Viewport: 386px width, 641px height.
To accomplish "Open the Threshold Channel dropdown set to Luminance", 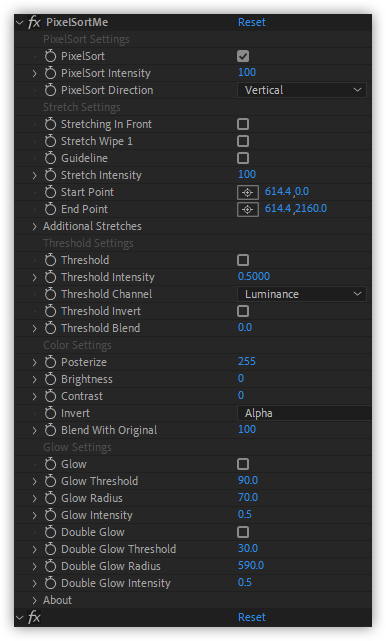I will pyautogui.click(x=302, y=294).
